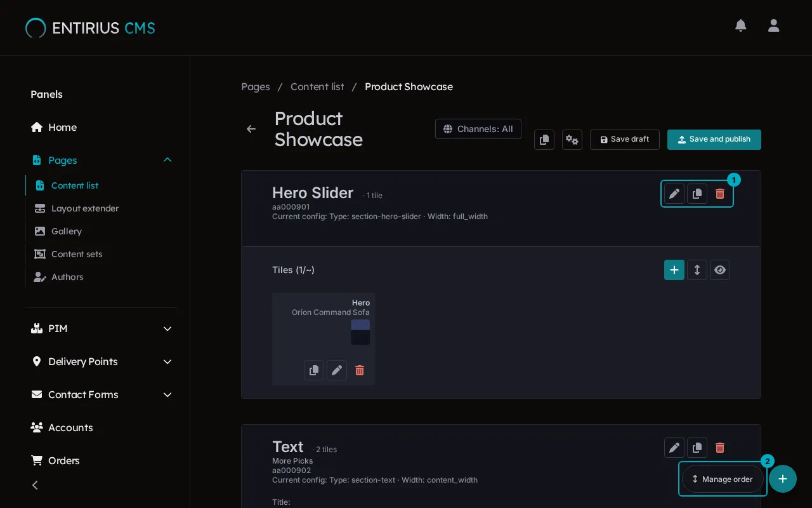Screen dimensions: 812x508
Task: Click Save and publish
Action: click(714, 140)
